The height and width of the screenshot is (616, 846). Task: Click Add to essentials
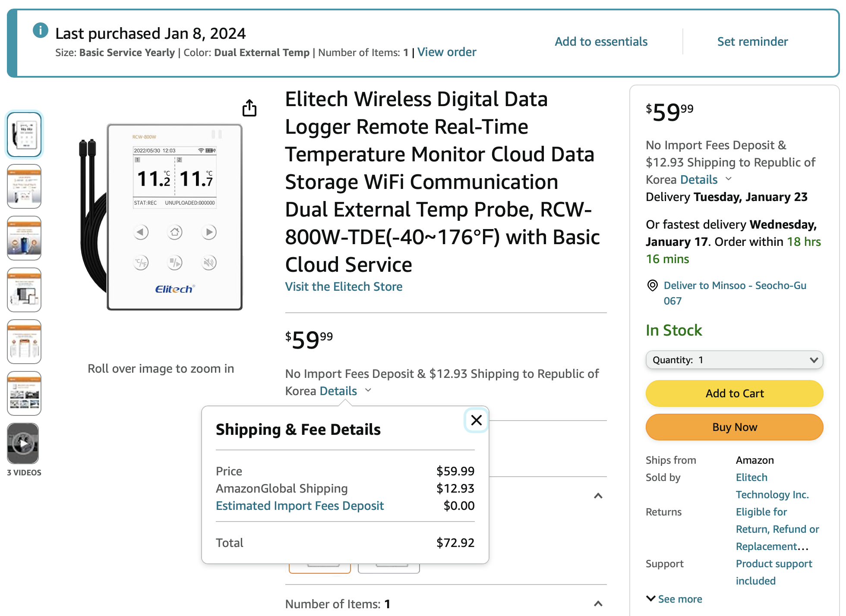click(601, 41)
